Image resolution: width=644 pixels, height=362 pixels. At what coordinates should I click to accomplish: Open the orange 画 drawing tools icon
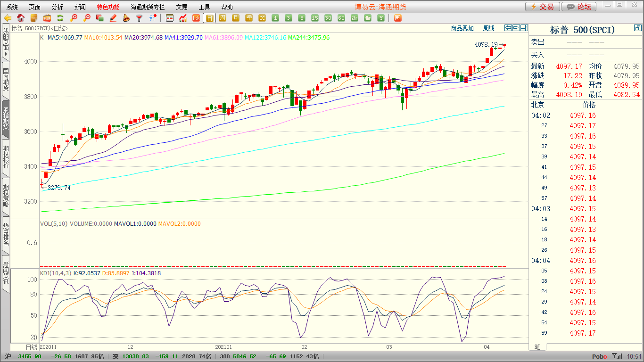(x=397, y=18)
